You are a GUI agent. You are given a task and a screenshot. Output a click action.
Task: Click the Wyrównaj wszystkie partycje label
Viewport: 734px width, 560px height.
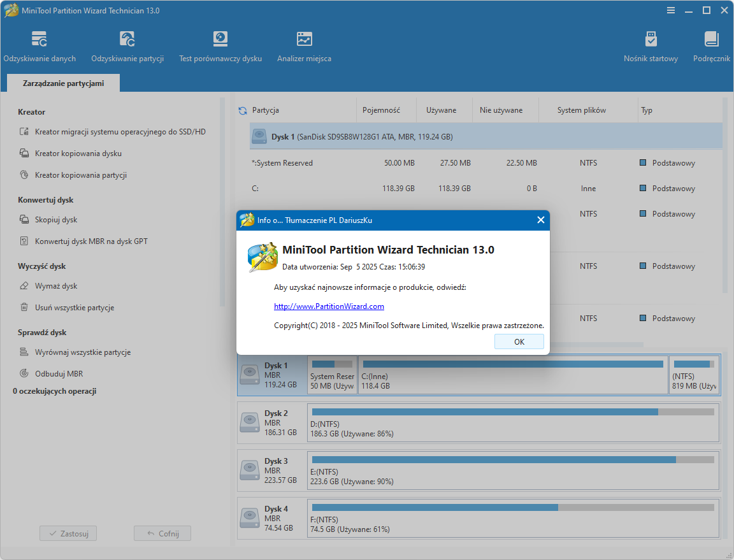pos(83,352)
